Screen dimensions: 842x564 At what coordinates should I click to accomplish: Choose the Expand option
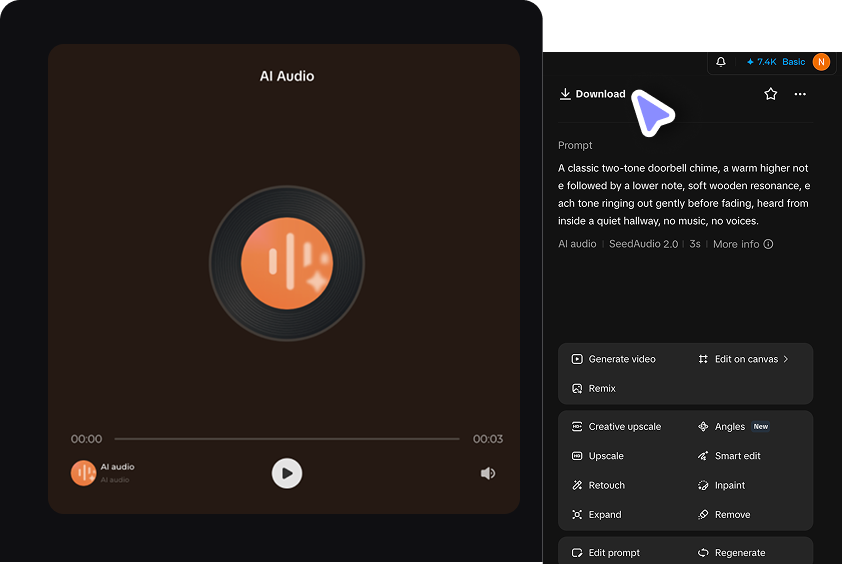[596, 515]
